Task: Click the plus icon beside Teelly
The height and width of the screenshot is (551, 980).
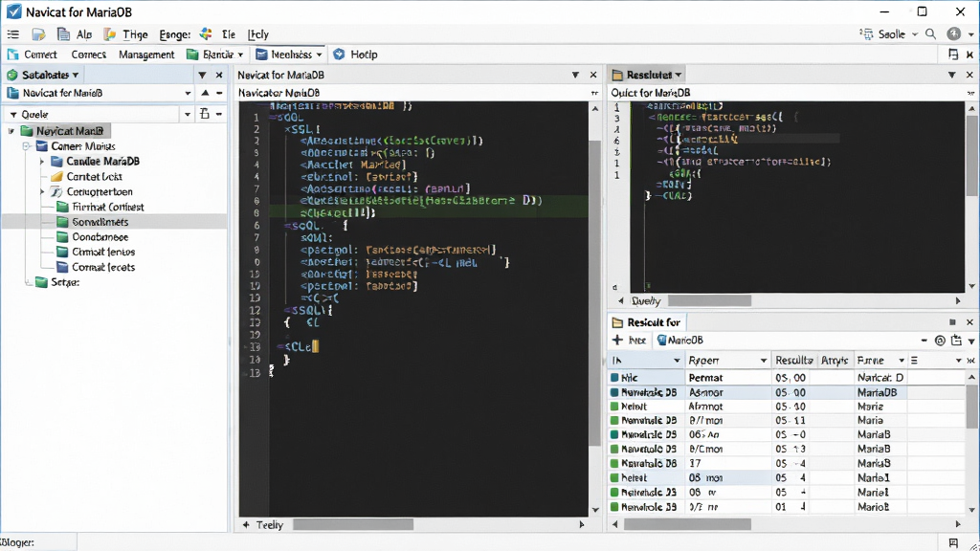Action: (246, 525)
